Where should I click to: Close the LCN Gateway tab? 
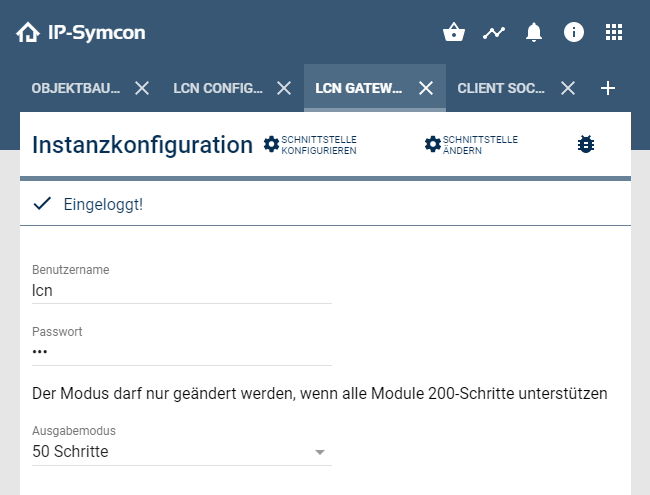point(426,88)
